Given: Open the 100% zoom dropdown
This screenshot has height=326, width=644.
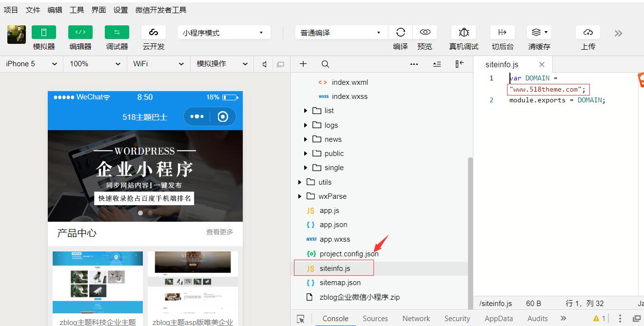Looking at the screenshot, I should pyautogui.click(x=95, y=64).
